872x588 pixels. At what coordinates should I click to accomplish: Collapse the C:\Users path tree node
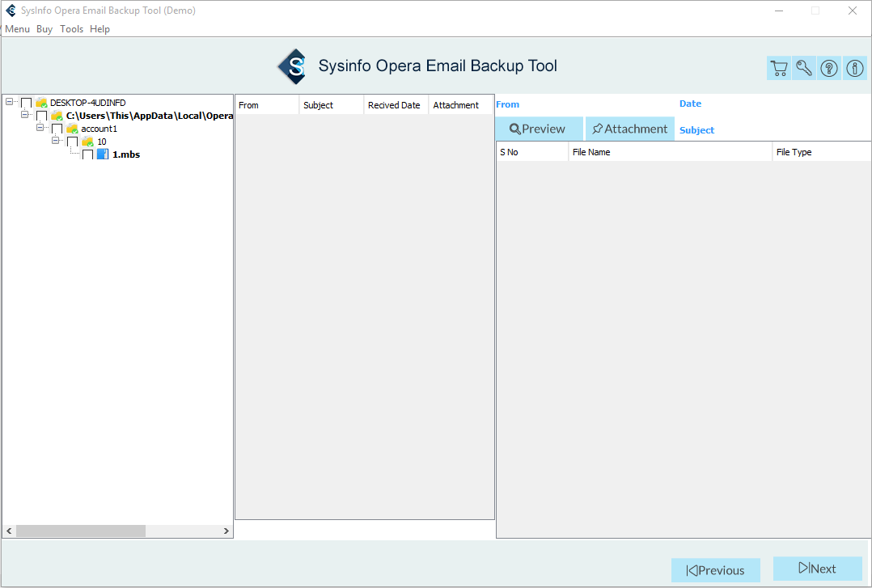(24, 115)
